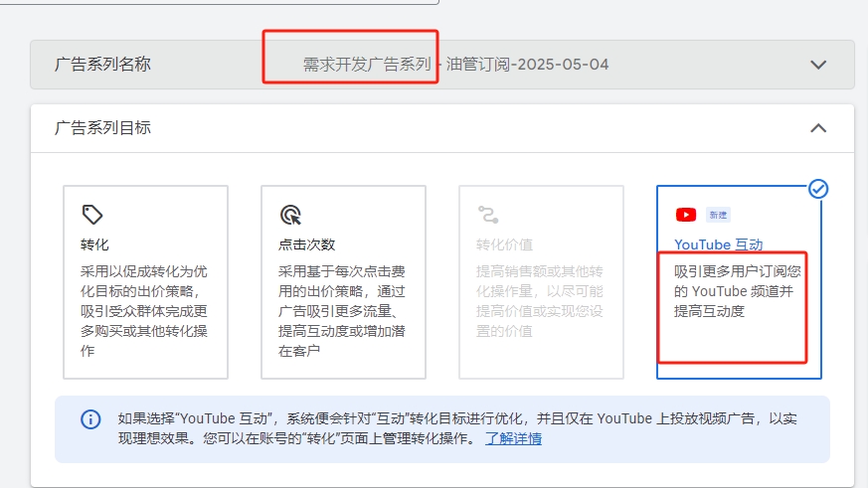Open the 了解详情 link
This screenshot has height=488, width=868.
tap(513, 438)
